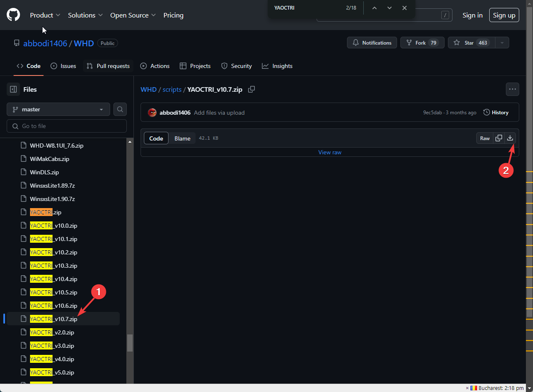The height and width of the screenshot is (392, 533).
Task: Click the download raw file icon
Action: pyautogui.click(x=510, y=138)
